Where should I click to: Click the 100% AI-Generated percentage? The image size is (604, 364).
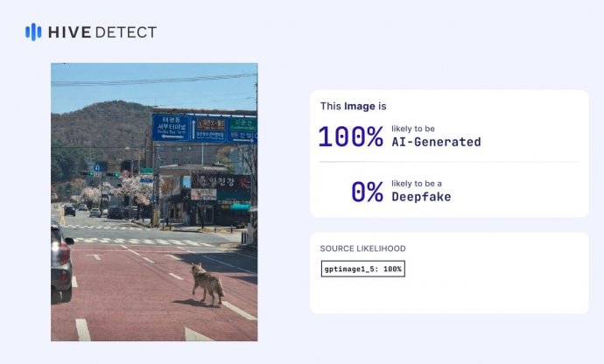pos(350,136)
